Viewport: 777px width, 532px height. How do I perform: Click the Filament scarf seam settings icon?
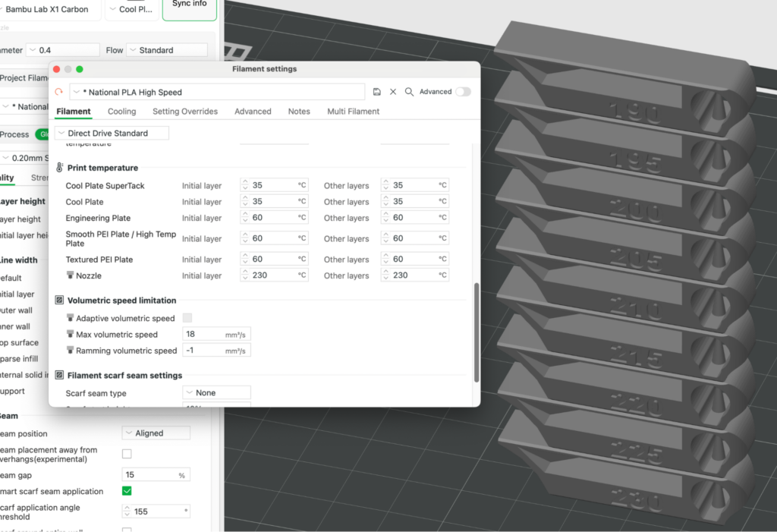click(x=59, y=376)
